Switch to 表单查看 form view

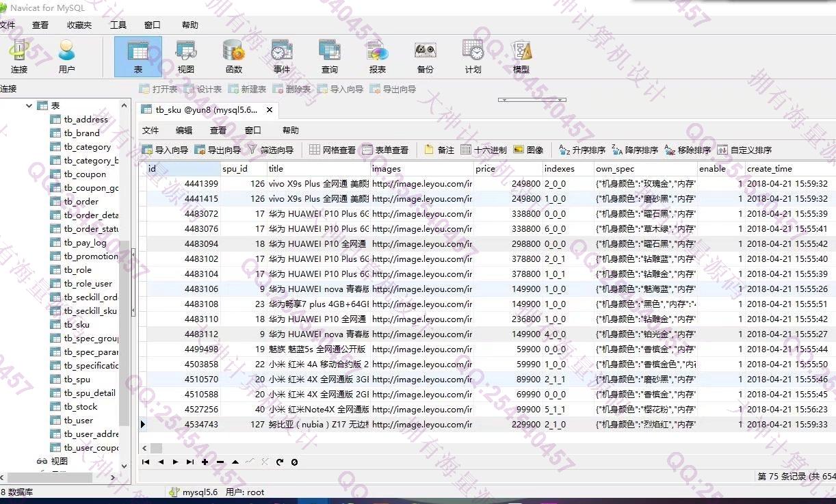[x=385, y=150]
